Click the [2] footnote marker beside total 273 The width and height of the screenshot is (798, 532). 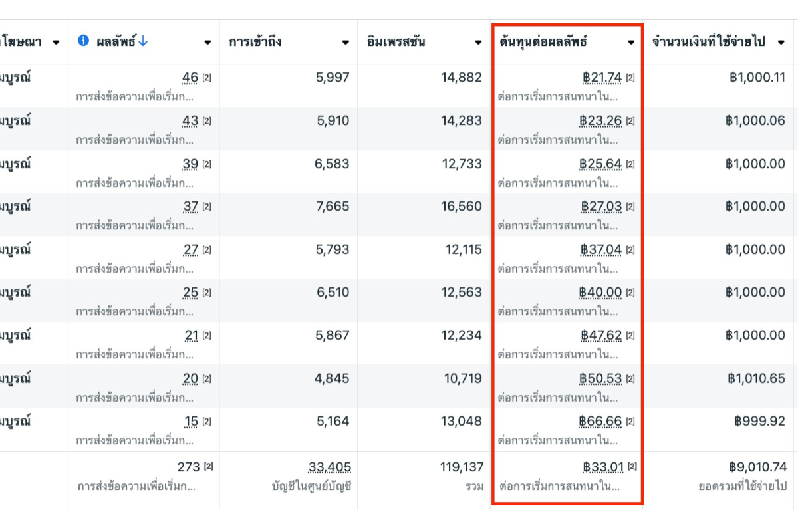[x=209, y=467]
